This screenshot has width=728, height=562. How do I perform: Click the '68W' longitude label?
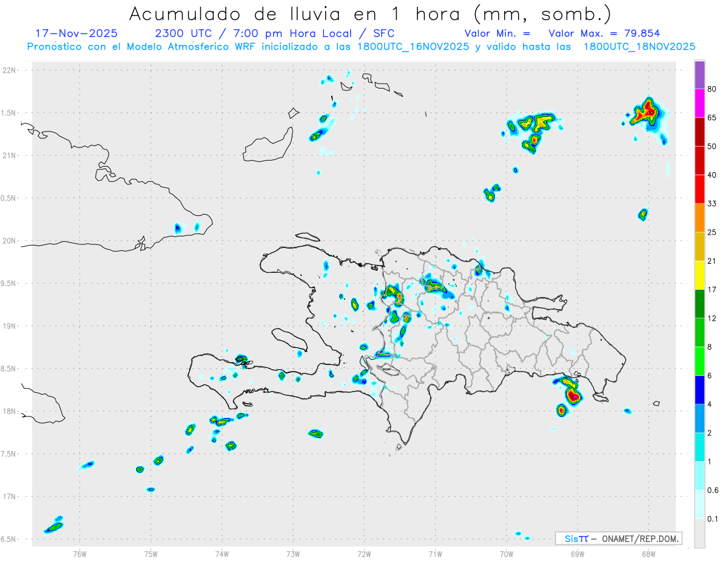[x=649, y=554]
